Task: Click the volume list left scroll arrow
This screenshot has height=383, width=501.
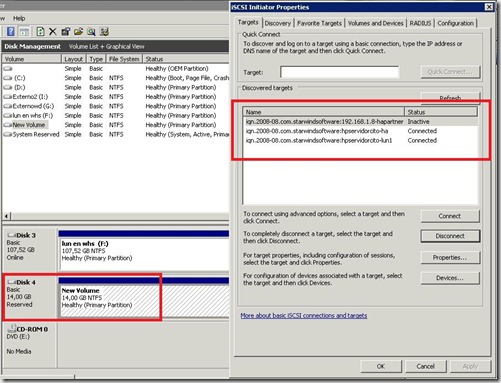Action: 6,216
